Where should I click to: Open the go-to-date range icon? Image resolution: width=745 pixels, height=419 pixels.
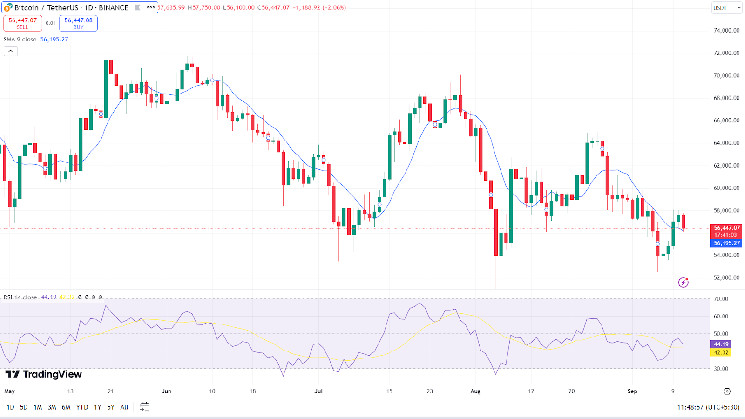[x=144, y=407]
